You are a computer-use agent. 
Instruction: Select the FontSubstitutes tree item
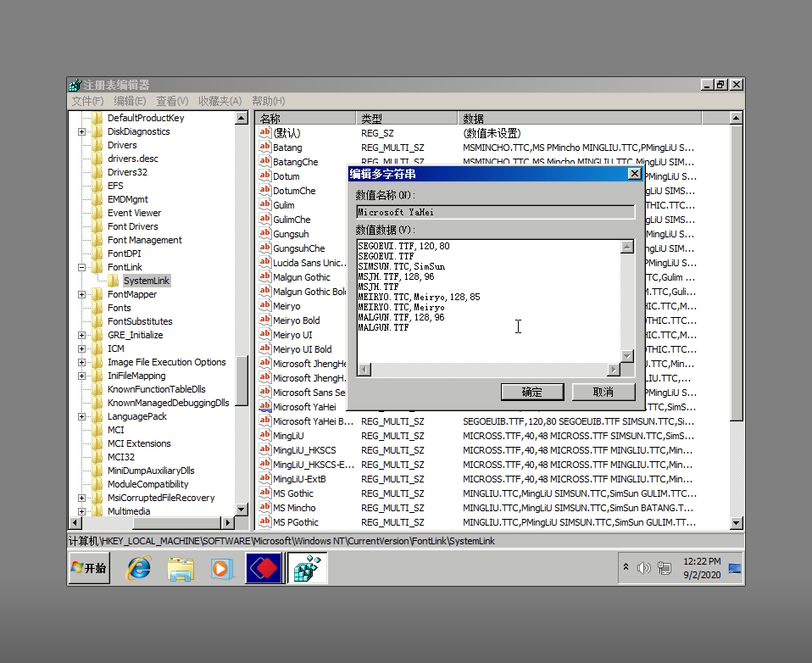pos(140,321)
